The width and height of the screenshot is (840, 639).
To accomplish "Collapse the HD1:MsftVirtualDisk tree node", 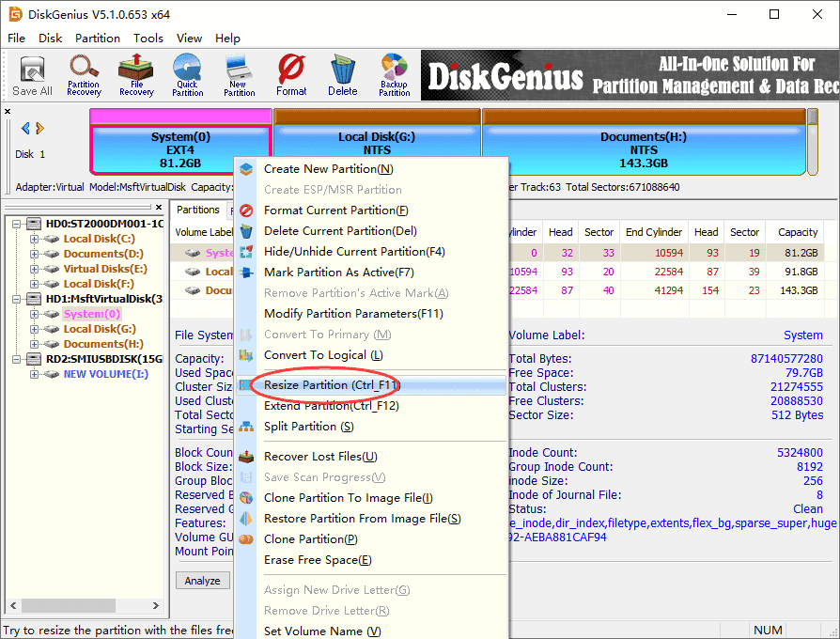I will pos(18,299).
